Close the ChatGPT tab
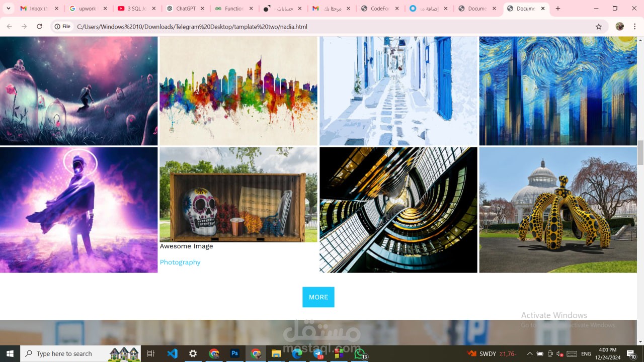 202,9
